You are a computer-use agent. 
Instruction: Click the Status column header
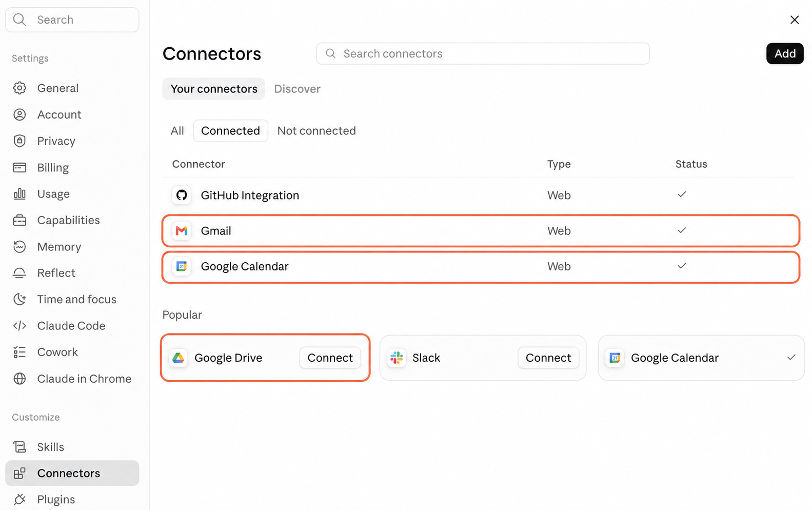pyautogui.click(x=691, y=164)
